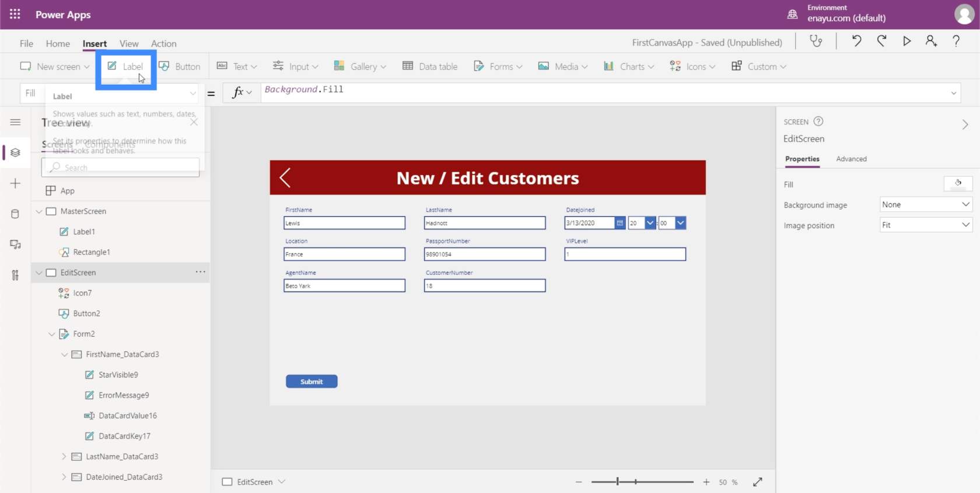This screenshot has width=980, height=493.
Task: Select Button2 in the tree
Action: coord(86,313)
